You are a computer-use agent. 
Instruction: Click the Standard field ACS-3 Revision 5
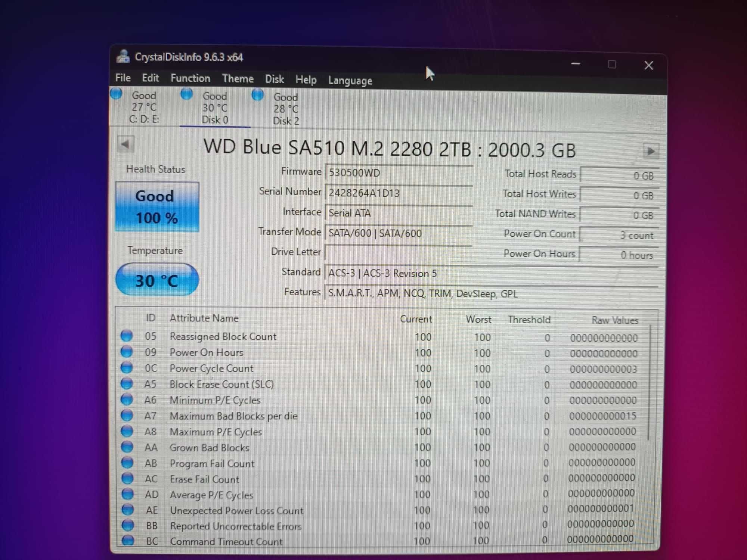point(491,273)
